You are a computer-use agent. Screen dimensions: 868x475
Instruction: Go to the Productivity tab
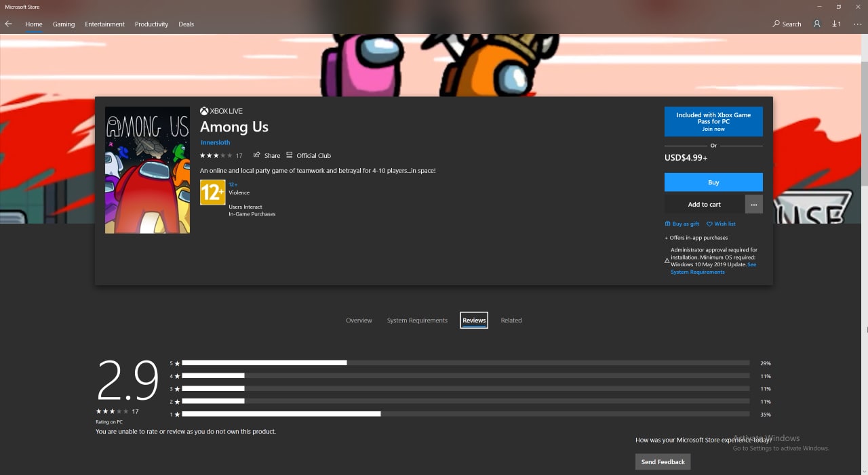[151, 24]
